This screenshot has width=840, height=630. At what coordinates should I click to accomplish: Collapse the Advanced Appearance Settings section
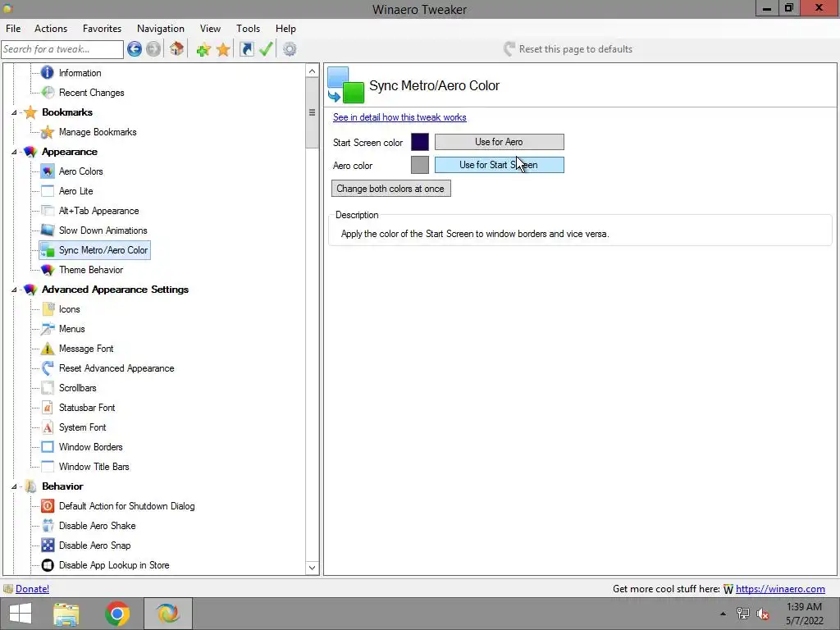click(x=14, y=290)
